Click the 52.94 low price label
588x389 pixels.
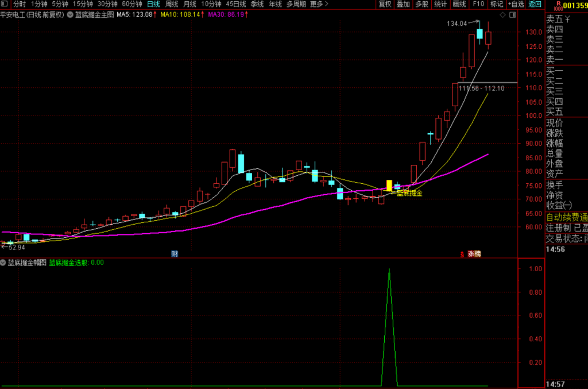click(17, 247)
